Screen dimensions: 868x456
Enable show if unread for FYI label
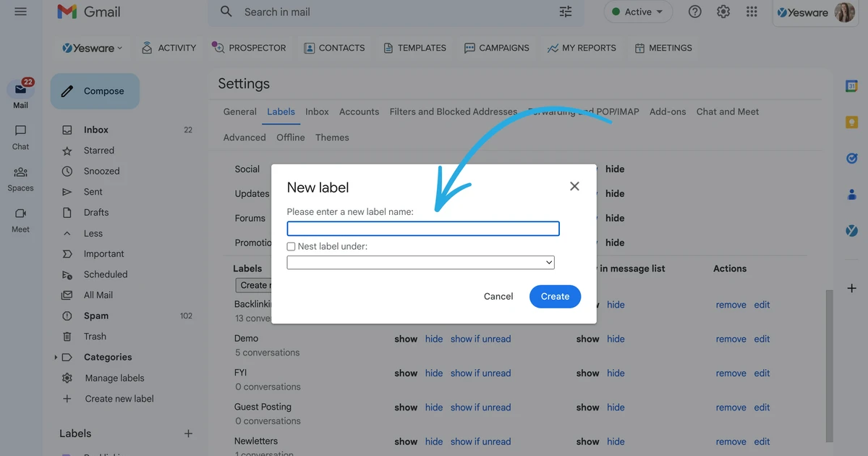pyautogui.click(x=480, y=373)
